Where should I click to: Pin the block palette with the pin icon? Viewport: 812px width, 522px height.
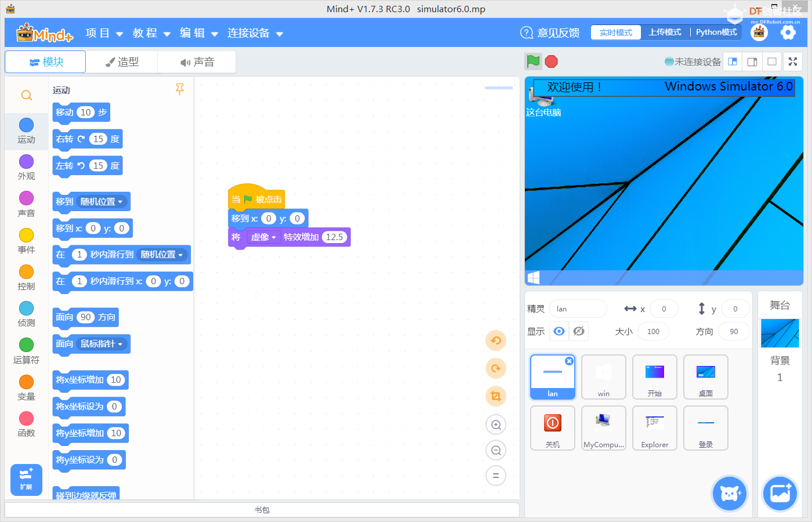coord(180,89)
